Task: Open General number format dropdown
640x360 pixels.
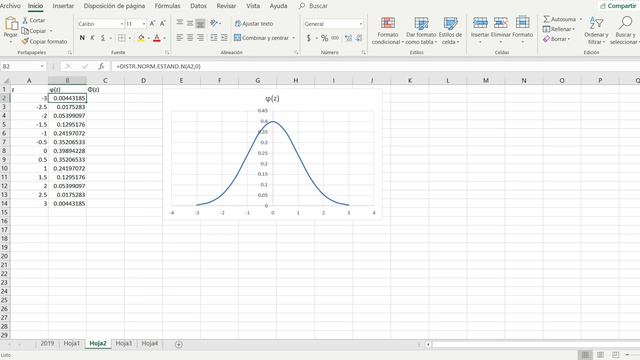Action: click(x=360, y=24)
